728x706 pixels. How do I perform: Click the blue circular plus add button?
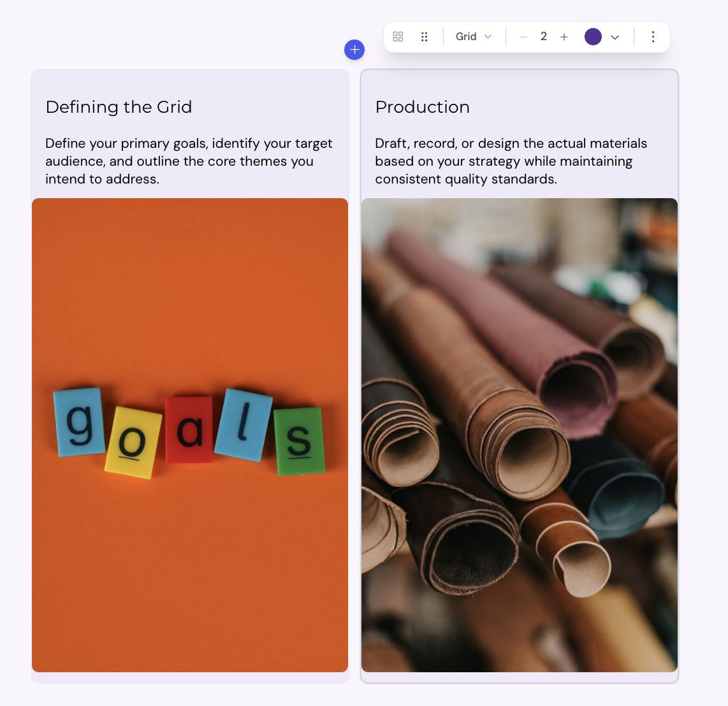coord(354,50)
